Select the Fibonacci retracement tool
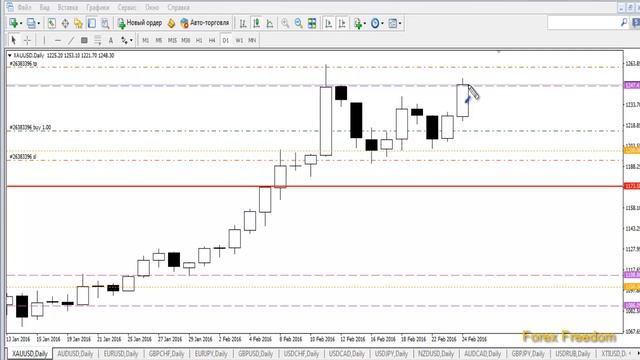The height and width of the screenshot is (360, 640). pos(98,40)
